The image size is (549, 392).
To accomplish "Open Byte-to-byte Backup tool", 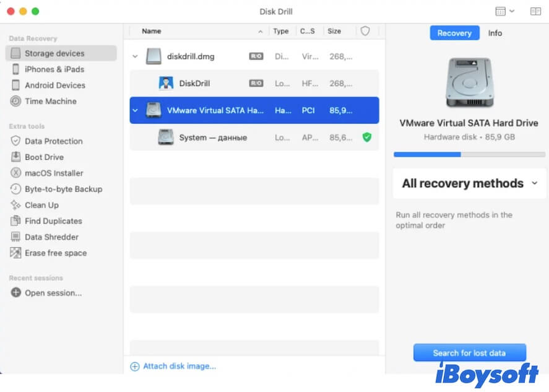I will pyautogui.click(x=64, y=189).
